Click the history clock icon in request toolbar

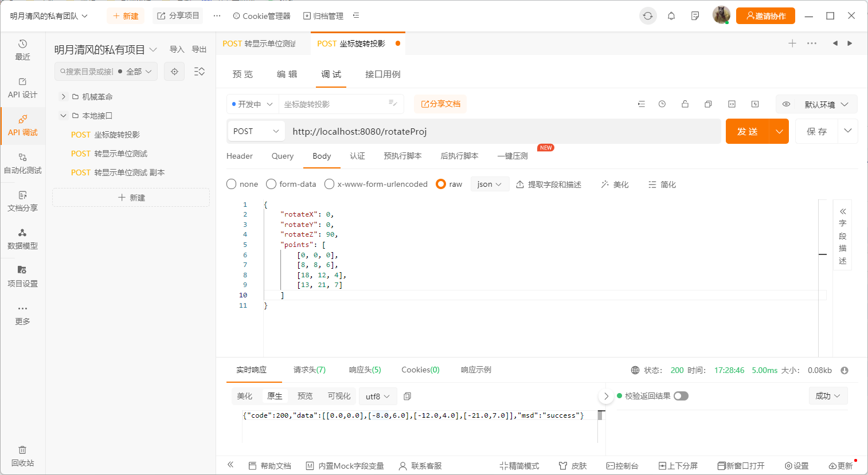click(x=662, y=104)
